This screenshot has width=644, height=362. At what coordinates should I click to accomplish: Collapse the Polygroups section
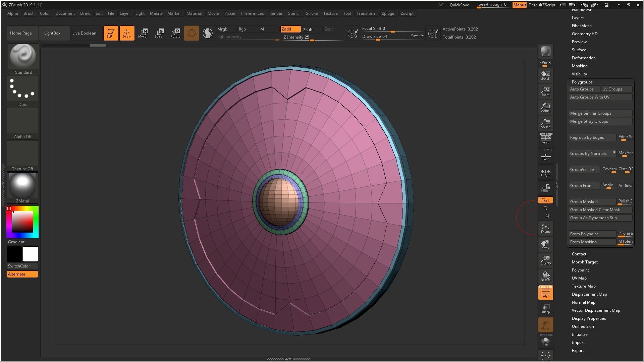(x=582, y=82)
